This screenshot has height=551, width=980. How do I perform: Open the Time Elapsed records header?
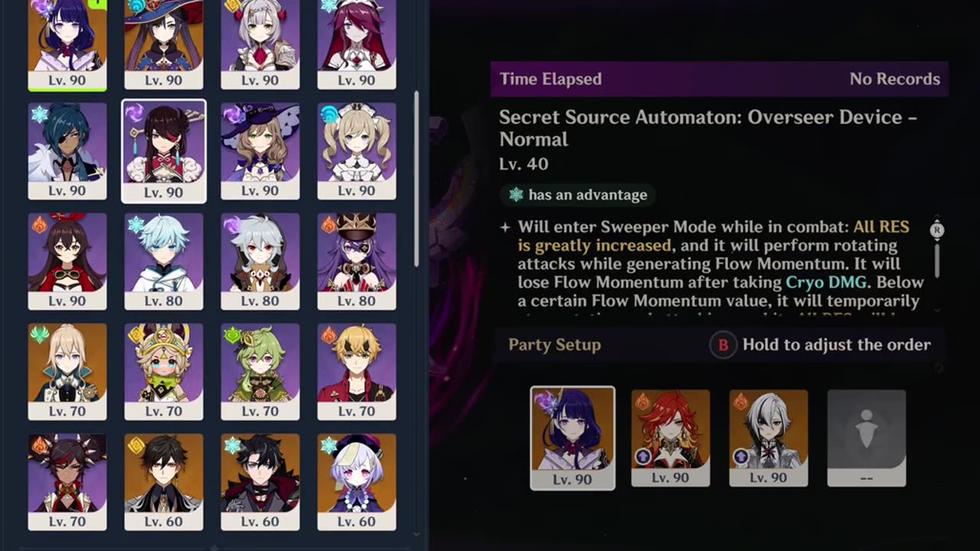pyautogui.click(x=720, y=79)
